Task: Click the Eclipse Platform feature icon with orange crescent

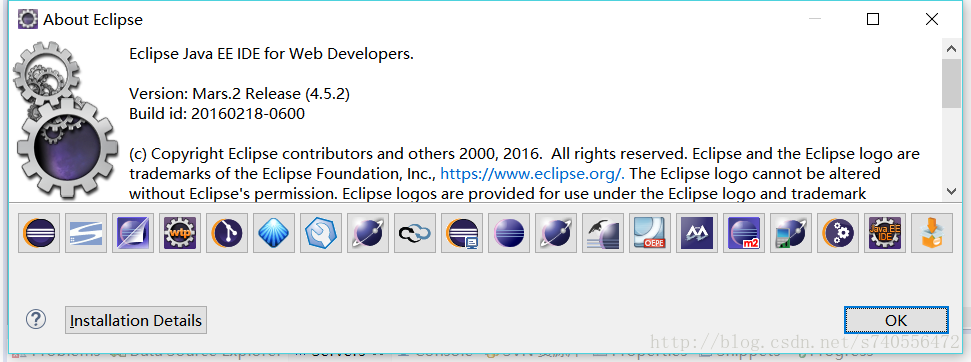Action: point(39,233)
